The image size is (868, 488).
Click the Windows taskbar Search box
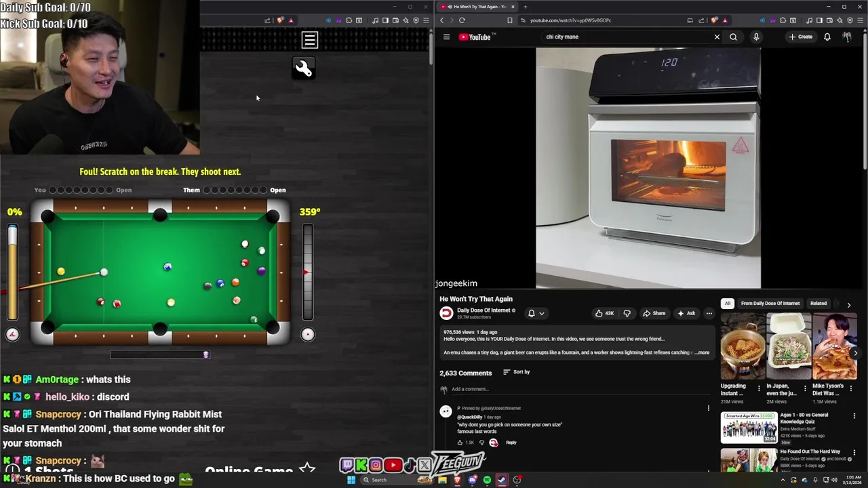397,480
